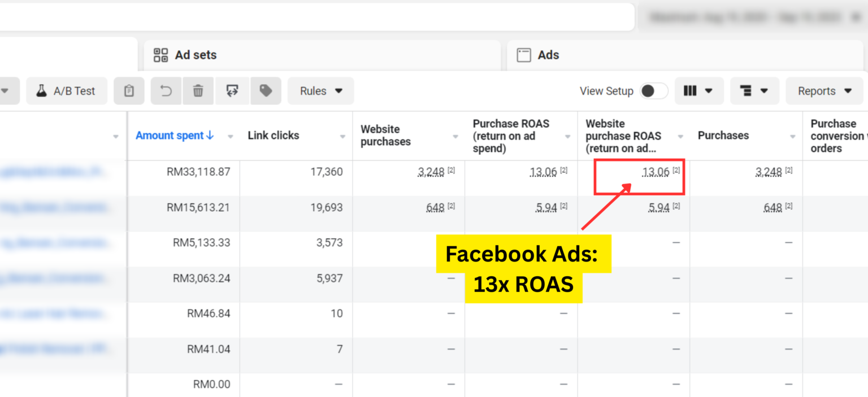Open the breakdown rows icon menu
868x397 pixels.
coord(754,91)
